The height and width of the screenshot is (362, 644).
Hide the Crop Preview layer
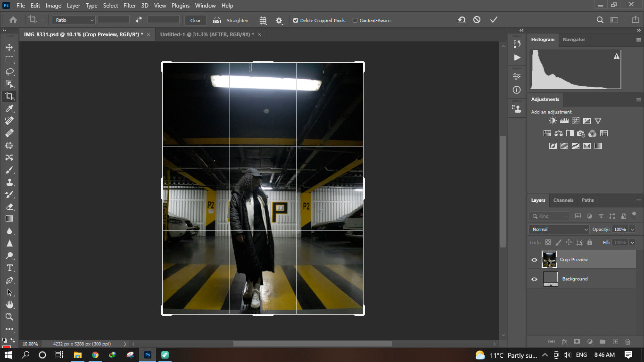(534, 260)
